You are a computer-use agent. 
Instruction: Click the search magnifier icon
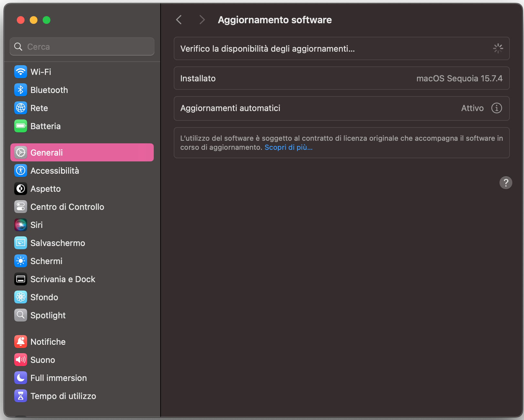pos(18,47)
